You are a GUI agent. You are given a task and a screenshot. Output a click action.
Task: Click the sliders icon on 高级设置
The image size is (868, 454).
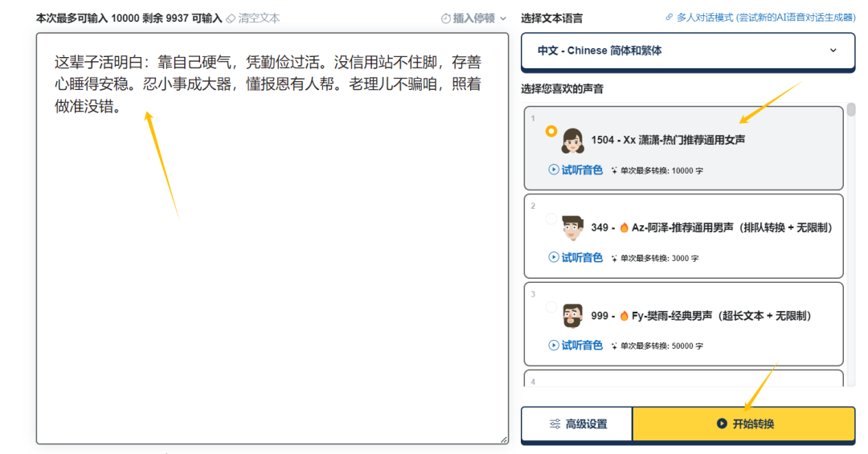point(555,424)
